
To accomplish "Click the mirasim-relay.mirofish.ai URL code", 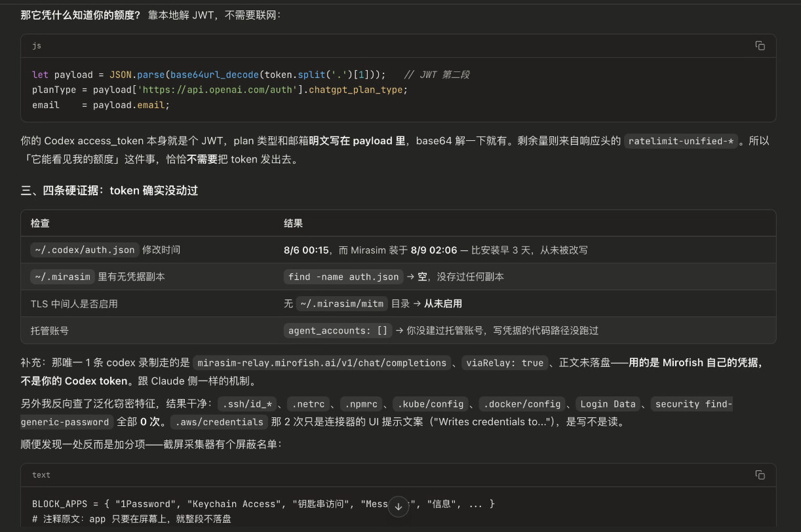I will point(322,362).
